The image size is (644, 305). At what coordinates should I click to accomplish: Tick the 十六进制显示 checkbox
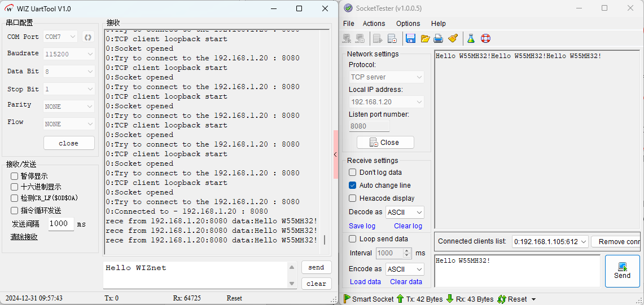(x=15, y=187)
